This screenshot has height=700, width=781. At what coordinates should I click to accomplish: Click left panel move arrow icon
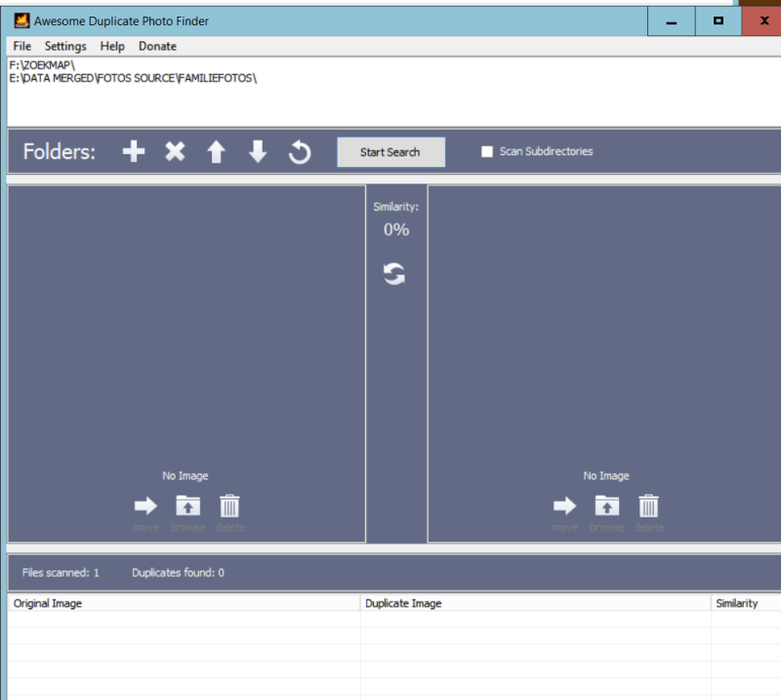tap(145, 506)
